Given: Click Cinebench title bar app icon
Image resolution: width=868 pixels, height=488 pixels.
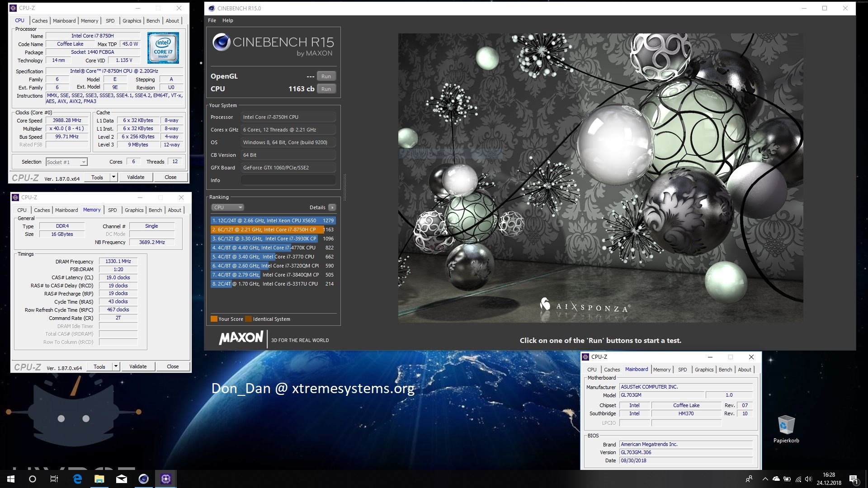Looking at the screenshot, I should 212,8.
